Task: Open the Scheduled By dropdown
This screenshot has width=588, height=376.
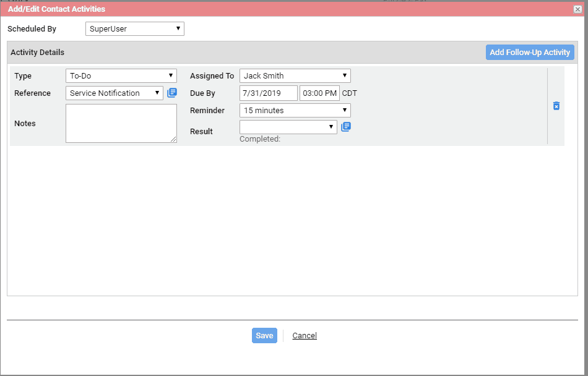Action: (x=135, y=29)
